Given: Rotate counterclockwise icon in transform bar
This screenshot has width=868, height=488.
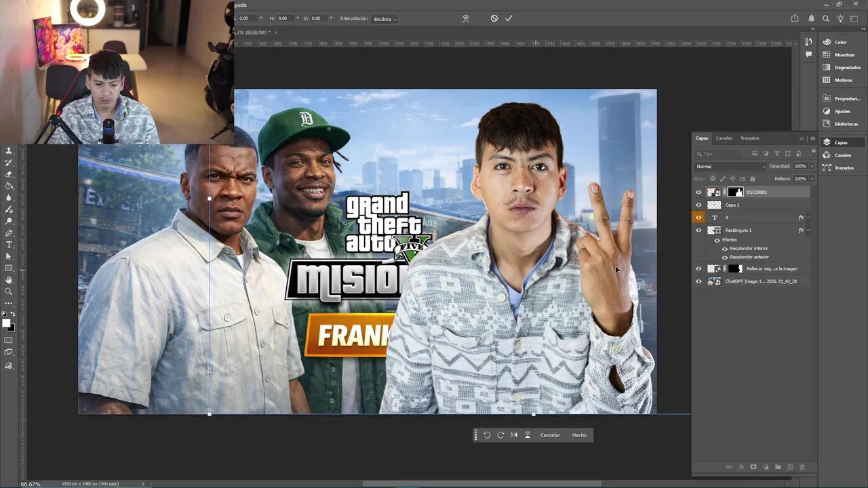Looking at the screenshot, I should click(486, 435).
